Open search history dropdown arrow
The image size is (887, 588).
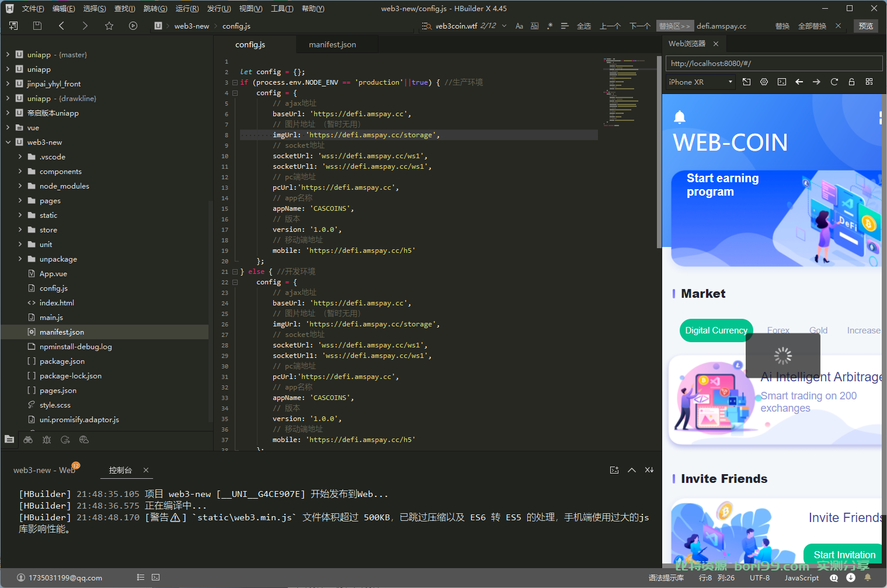[504, 26]
